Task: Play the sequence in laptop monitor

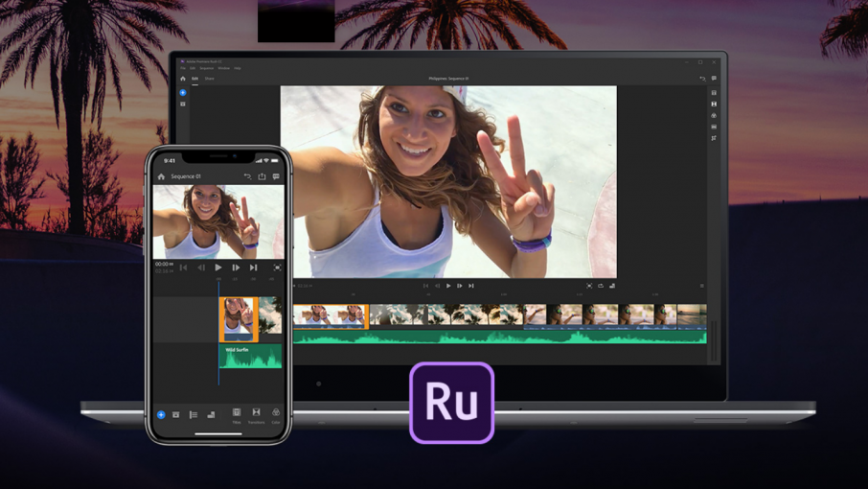Action: 448,286
